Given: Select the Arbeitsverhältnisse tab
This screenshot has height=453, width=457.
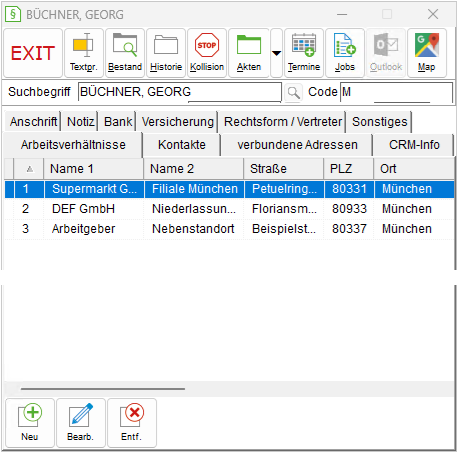Looking at the screenshot, I should click(73, 145).
